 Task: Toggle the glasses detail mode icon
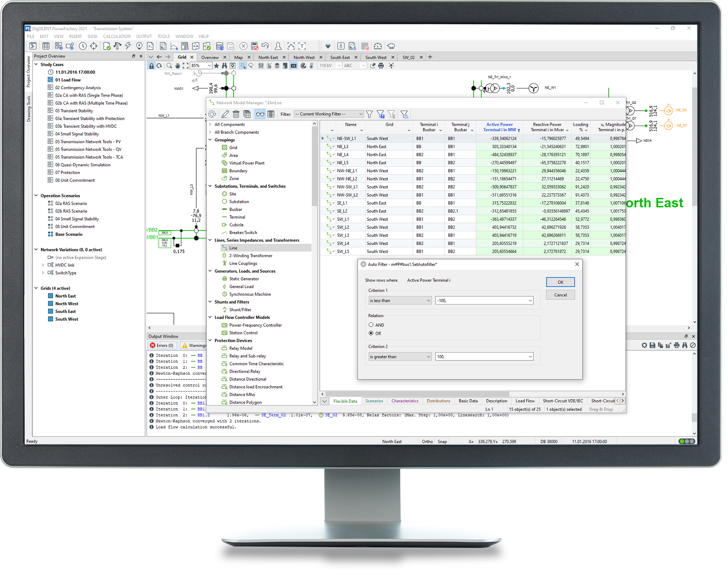coord(260,115)
